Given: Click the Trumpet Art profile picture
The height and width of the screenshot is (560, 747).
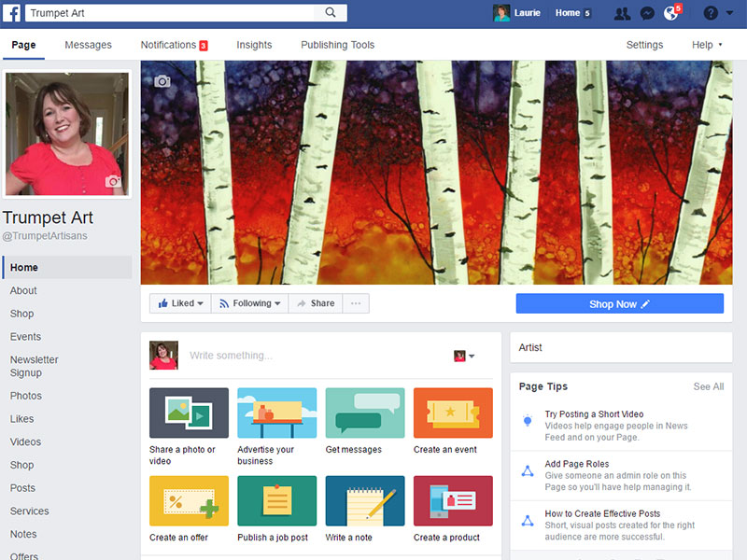Looking at the screenshot, I should tap(66, 133).
